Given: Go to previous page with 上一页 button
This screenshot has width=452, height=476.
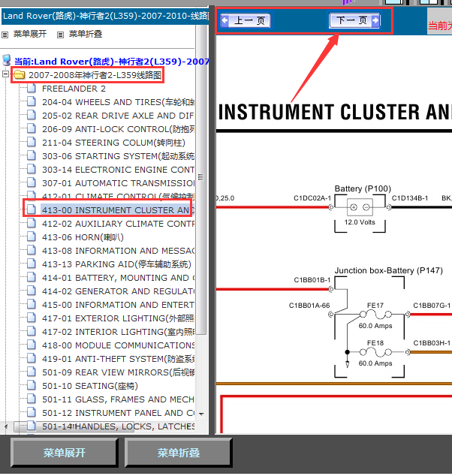Looking at the screenshot, I should coord(246,20).
